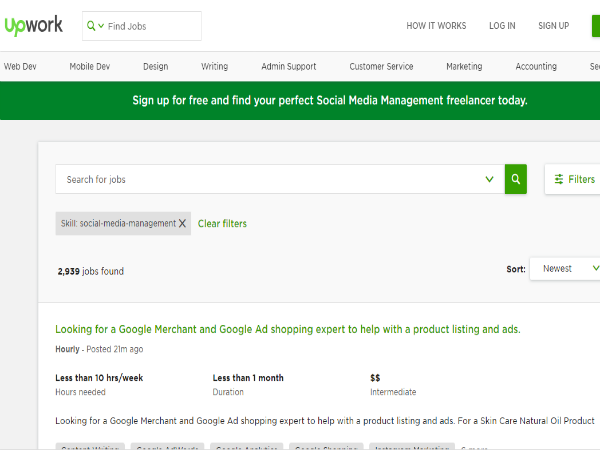Open the Customer Service category

click(380, 67)
